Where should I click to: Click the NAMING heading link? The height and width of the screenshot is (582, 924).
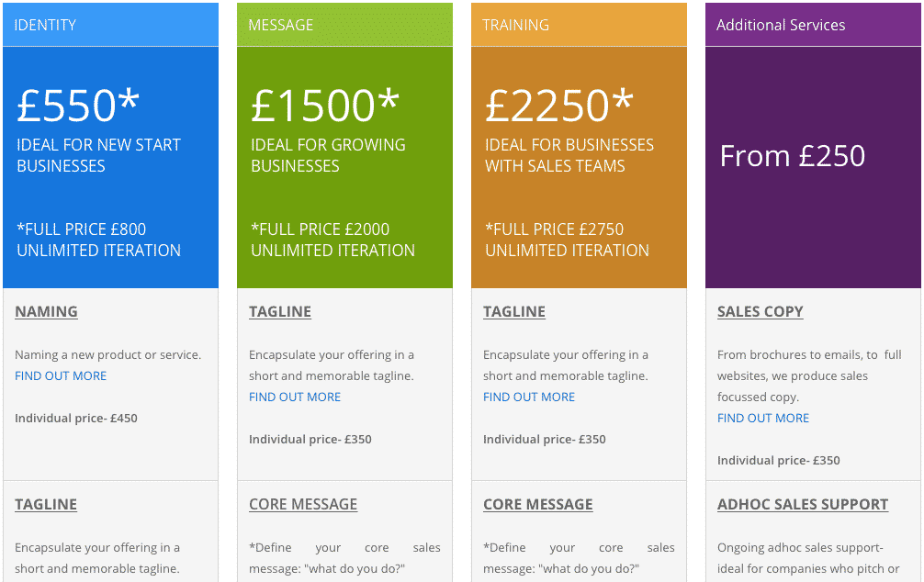pyautogui.click(x=46, y=311)
